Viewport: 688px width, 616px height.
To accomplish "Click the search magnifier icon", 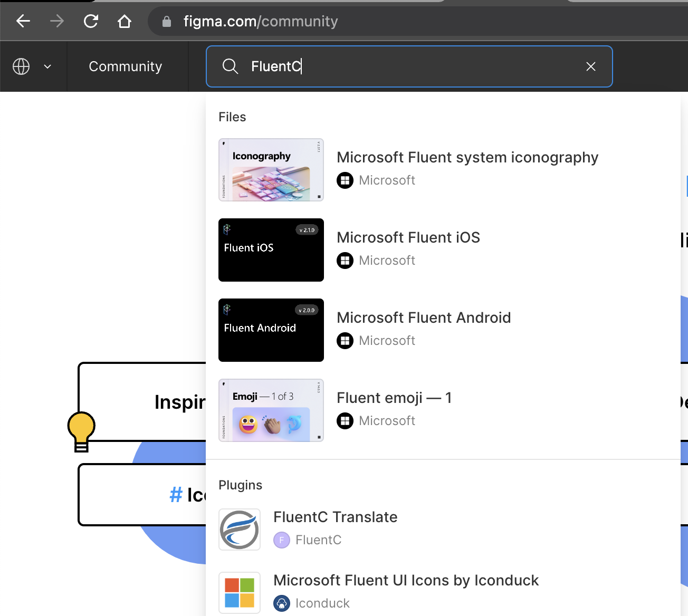I will 230,66.
